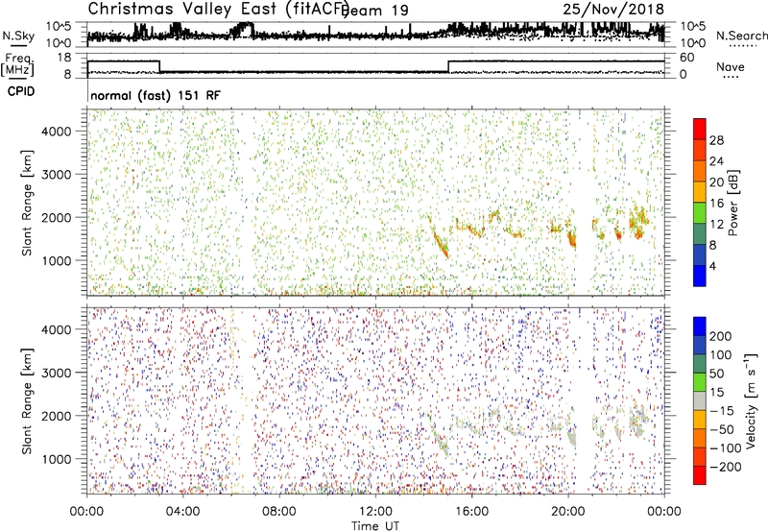Click the '60' Nave axis value
768x532 pixels.
click(x=686, y=58)
